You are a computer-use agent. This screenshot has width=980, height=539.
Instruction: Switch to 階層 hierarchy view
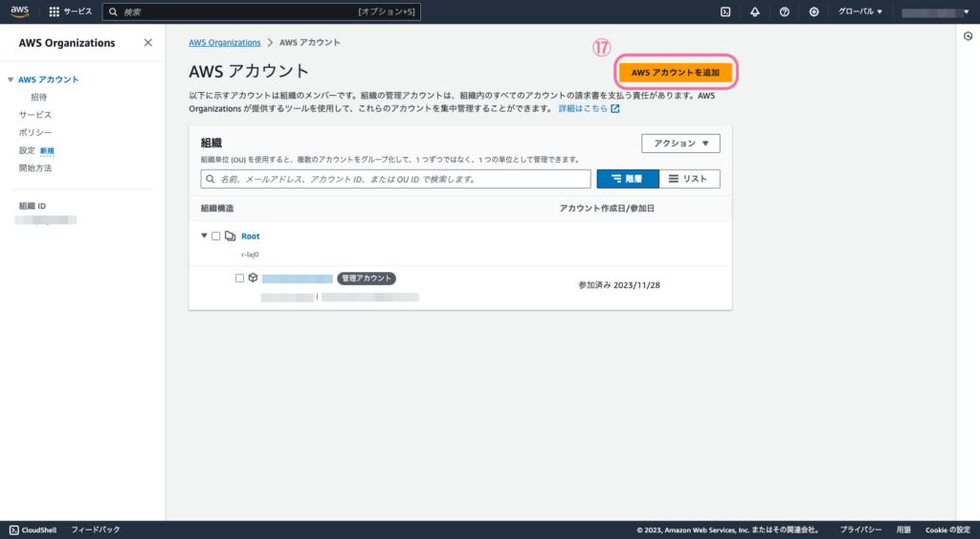pyautogui.click(x=628, y=179)
